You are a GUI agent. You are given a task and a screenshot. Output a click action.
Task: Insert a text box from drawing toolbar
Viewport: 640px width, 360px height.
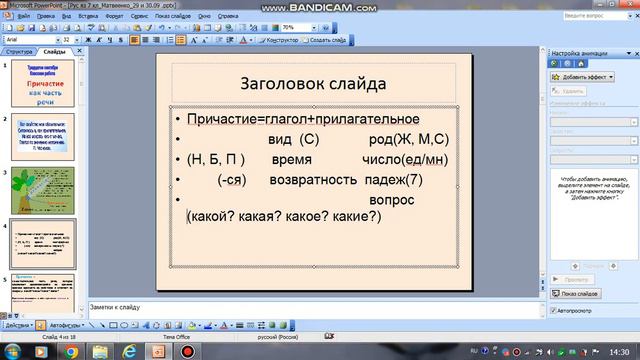(x=135, y=325)
